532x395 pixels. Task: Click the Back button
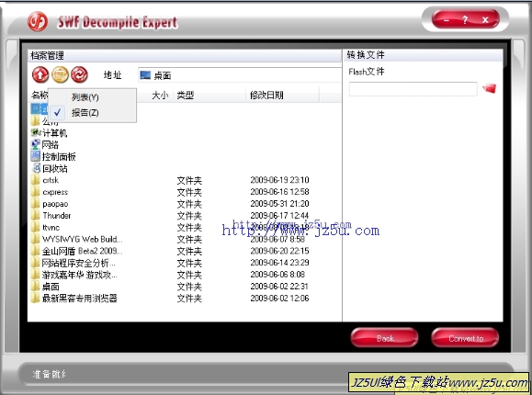click(x=384, y=338)
